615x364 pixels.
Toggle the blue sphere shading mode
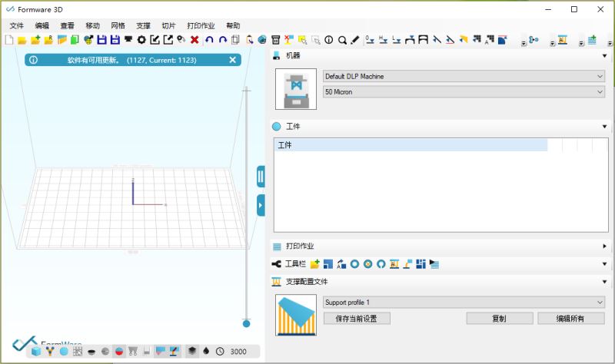64,352
